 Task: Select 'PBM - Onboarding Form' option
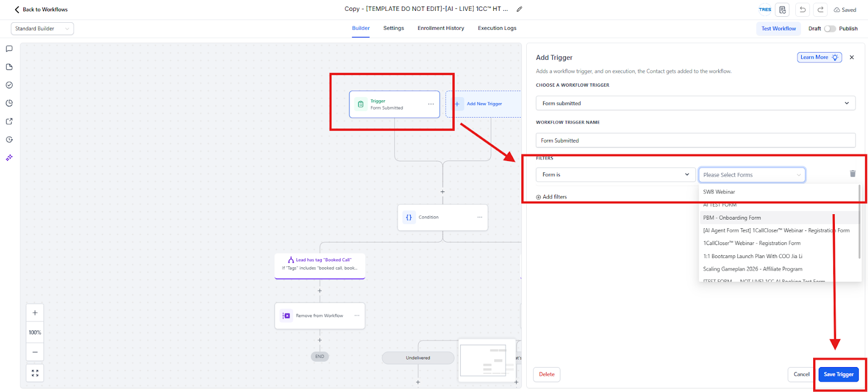[778, 218]
